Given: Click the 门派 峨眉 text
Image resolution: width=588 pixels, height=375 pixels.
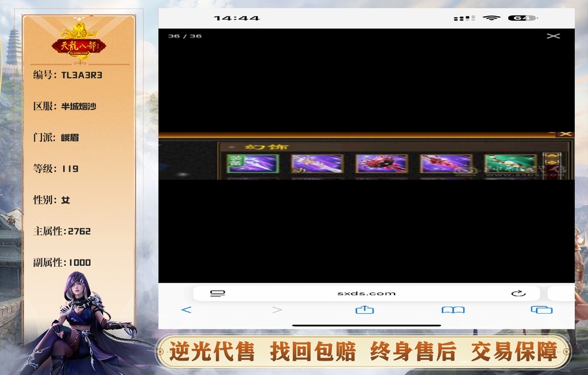Looking at the screenshot, I should (x=56, y=137).
